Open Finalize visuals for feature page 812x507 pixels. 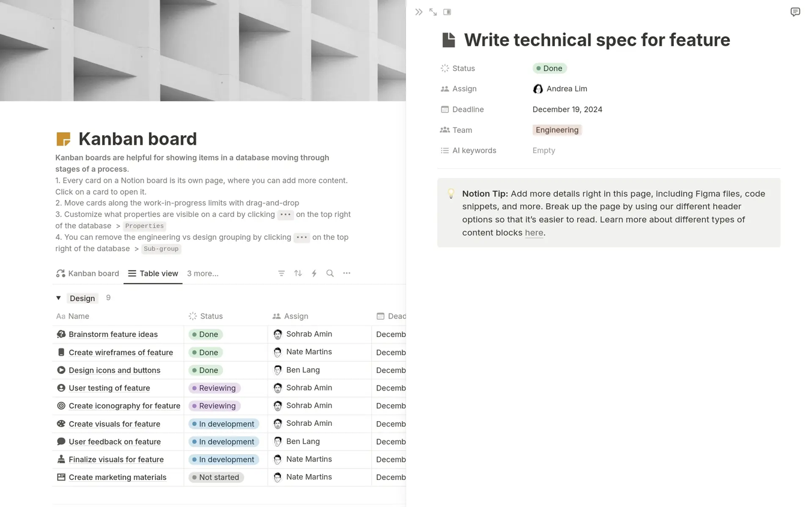point(116,460)
